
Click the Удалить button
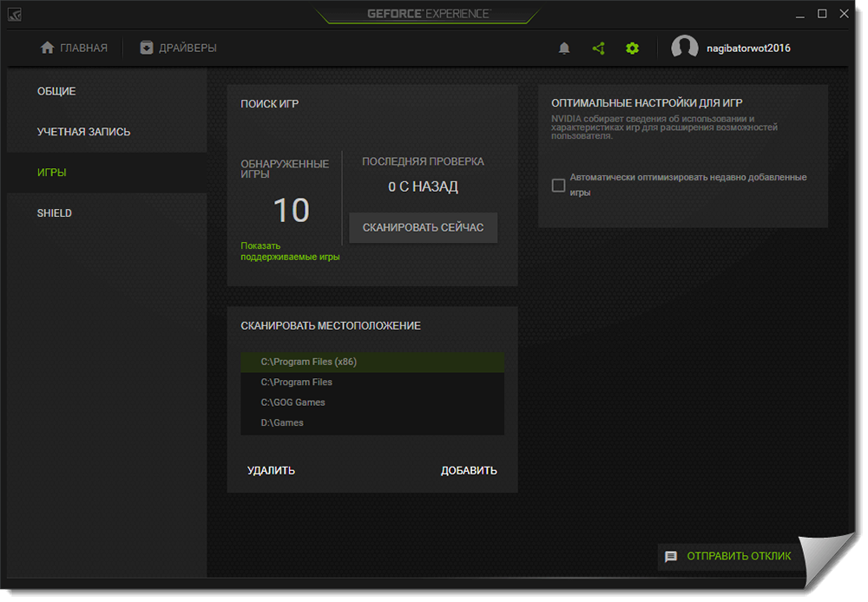tap(271, 471)
